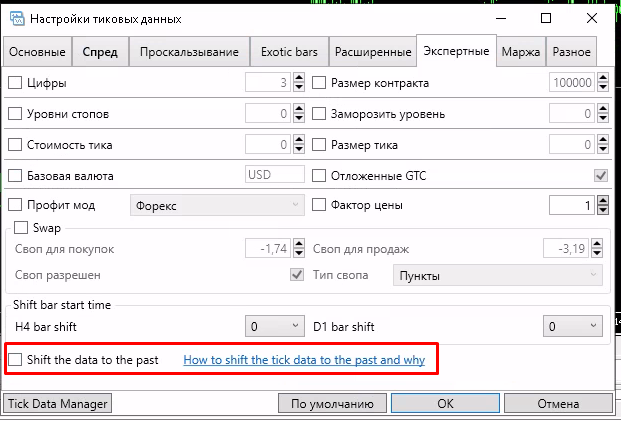Open the Профит мод Форекс dropdown
Image resolution: width=621 pixels, height=421 pixels.
pyautogui.click(x=217, y=205)
